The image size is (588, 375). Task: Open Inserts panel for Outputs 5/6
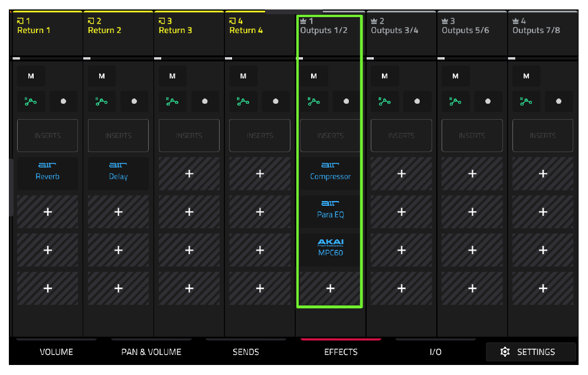tap(472, 136)
